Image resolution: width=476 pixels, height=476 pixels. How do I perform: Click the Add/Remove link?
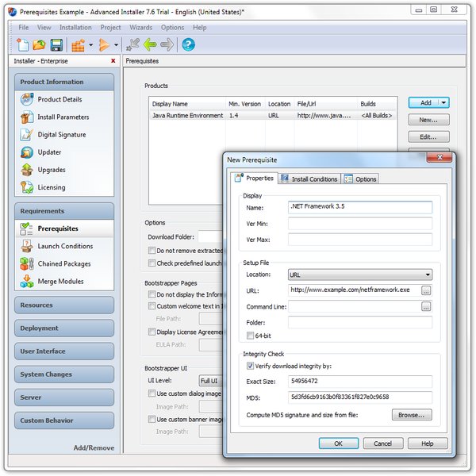coord(94,447)
